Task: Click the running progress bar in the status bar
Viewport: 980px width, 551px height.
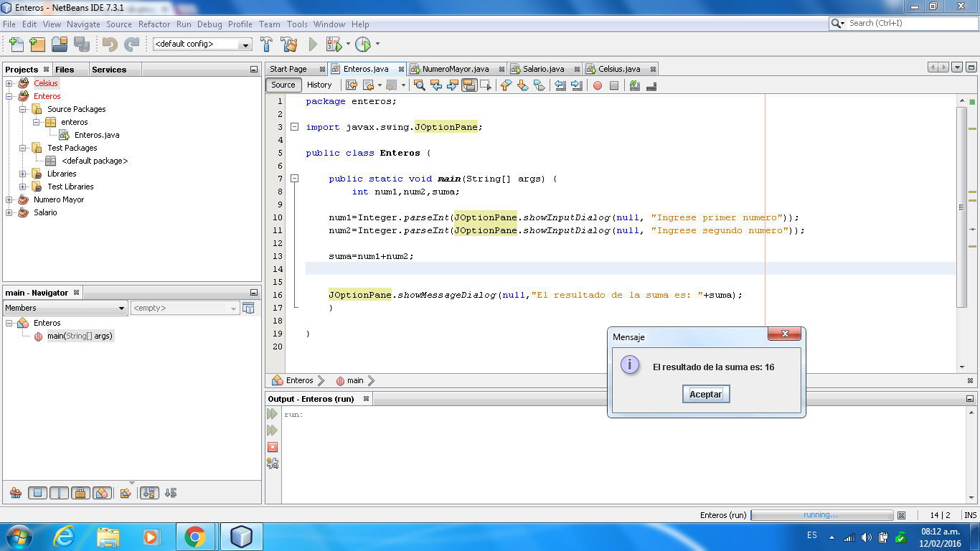Action: 820,515
